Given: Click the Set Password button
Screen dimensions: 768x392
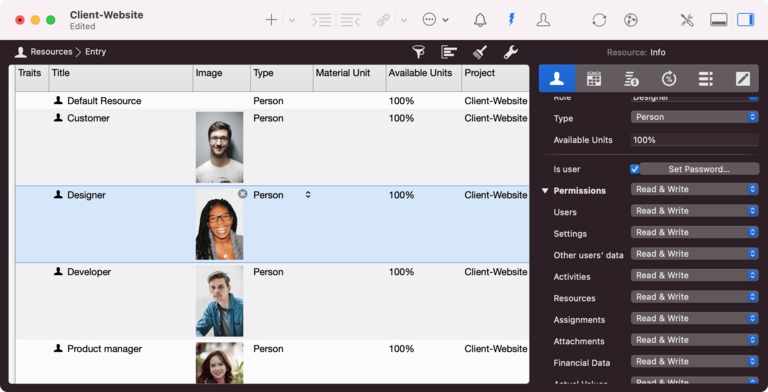Looking at the screenshot, I should click(699, 169).
